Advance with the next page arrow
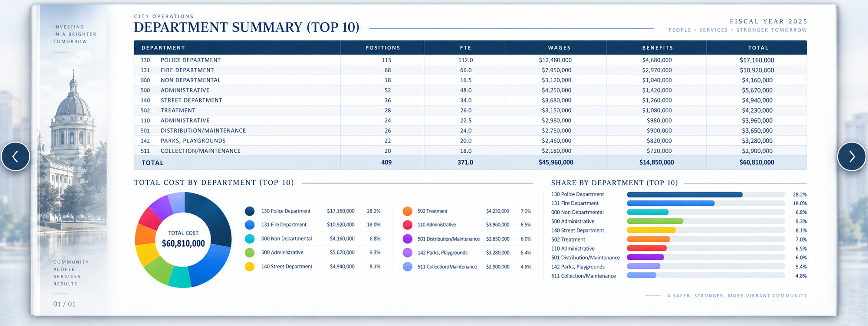Screen dimensions: 868x326 [x=852, y=156]
